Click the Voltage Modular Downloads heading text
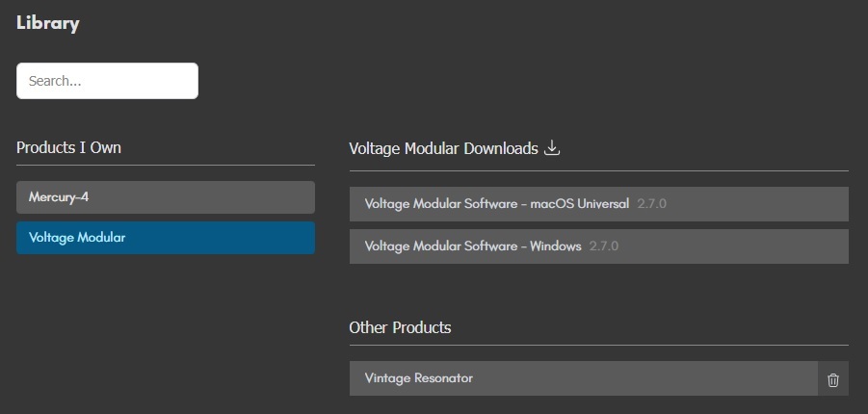The image size is (868, 414). (443, 148)
